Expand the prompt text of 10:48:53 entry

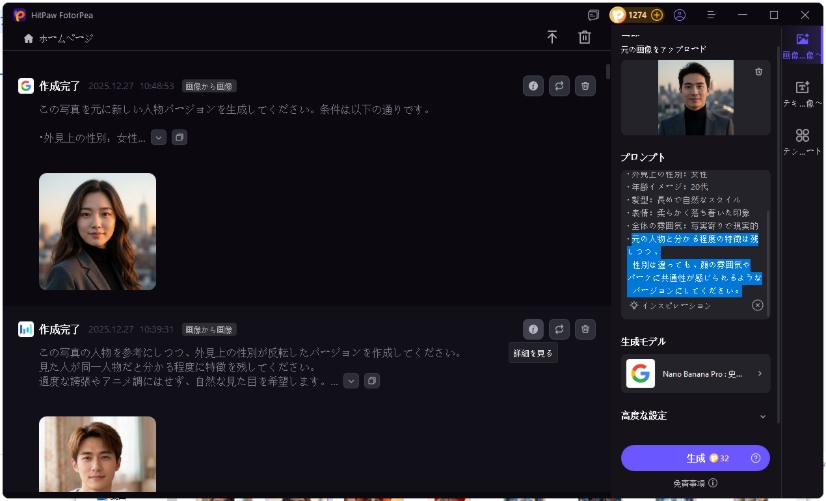tap(159, 137)
